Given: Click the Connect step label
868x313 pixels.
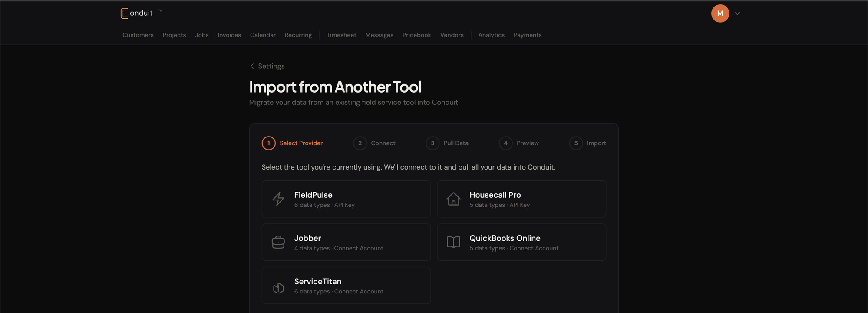Looking at the screenshot, I should (383, 143).
